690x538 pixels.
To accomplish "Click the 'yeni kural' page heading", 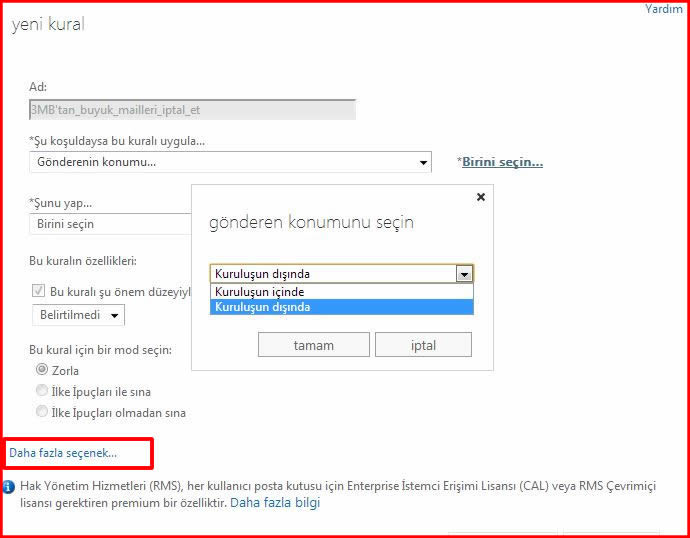I will tap(48, 25).
